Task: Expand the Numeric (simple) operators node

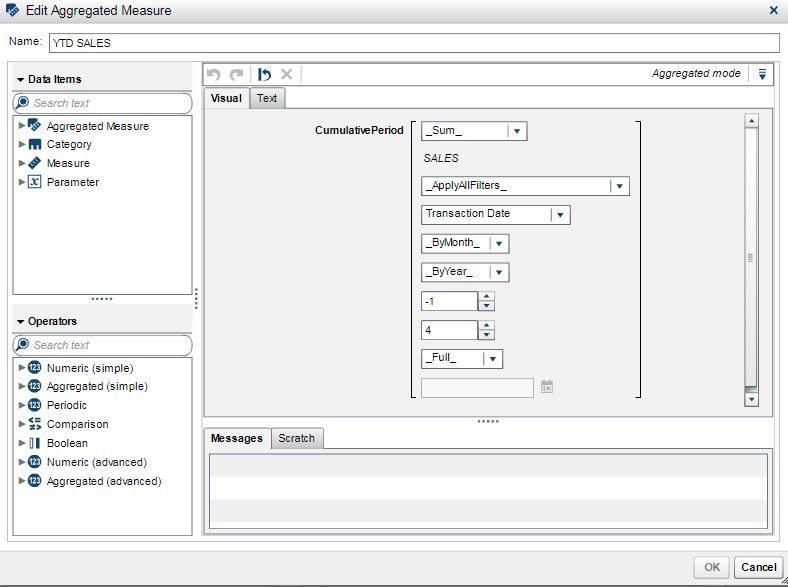Action: (x=22, y=367)
